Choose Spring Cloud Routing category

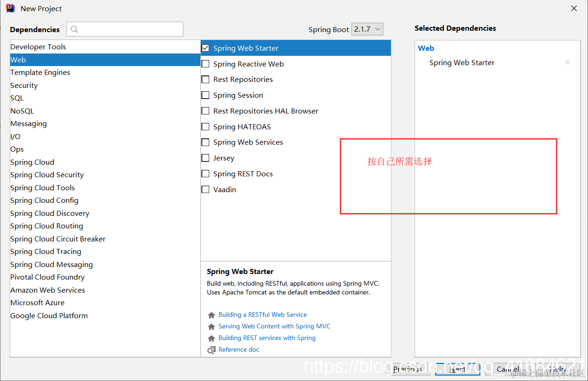coord(105,226)
